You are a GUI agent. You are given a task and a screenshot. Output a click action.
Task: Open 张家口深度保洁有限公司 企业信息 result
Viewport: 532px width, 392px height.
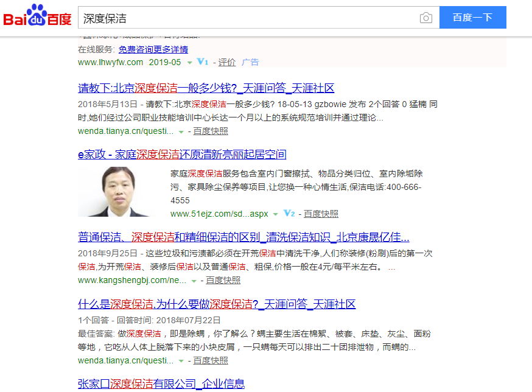click(161, 383)
